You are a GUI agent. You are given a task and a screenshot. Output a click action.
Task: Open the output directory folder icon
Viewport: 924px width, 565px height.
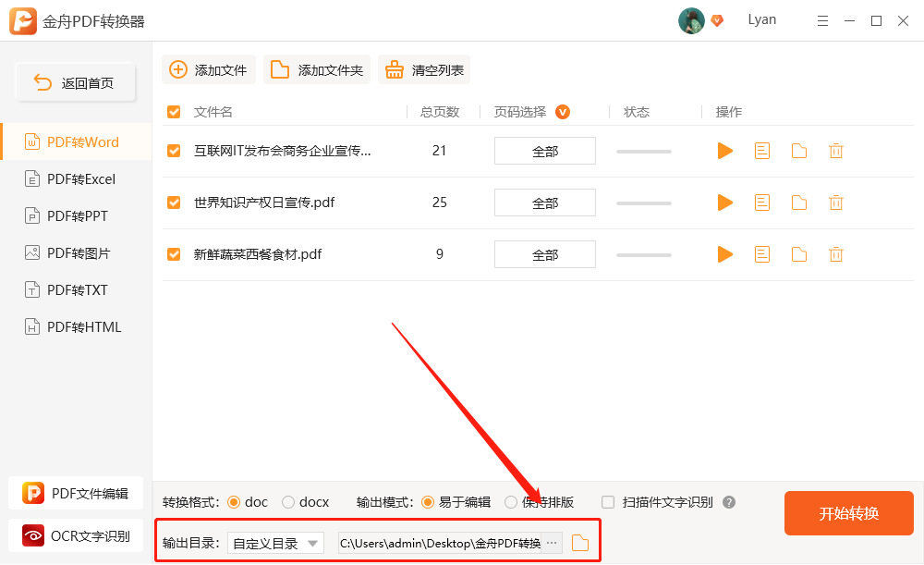(580, 543)
